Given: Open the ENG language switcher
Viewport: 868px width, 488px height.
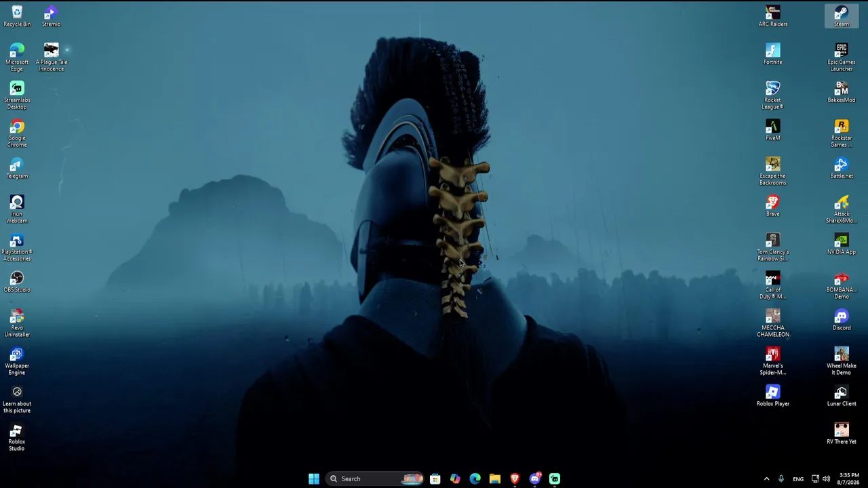Looking at the screenshot, I should [x=798, y=479].
